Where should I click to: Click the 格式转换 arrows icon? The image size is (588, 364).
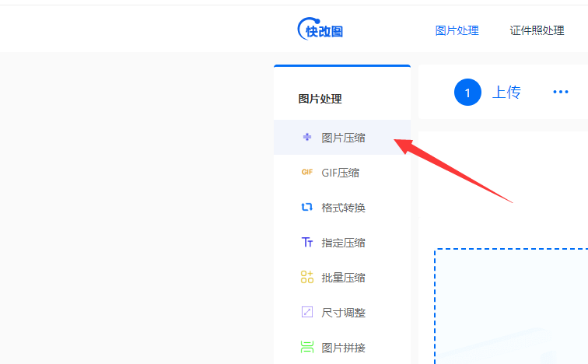(306, 207)
